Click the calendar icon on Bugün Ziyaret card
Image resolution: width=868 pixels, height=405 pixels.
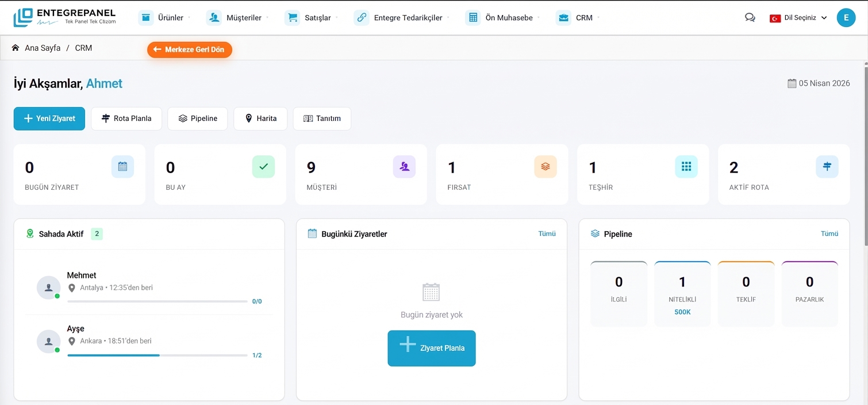click(x=122, y=166)
